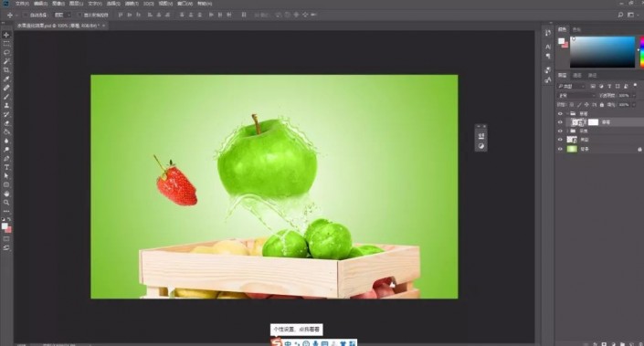Toggle lock all padlock in Layers panel
The image size is (644, 346).
click(602, 105)
